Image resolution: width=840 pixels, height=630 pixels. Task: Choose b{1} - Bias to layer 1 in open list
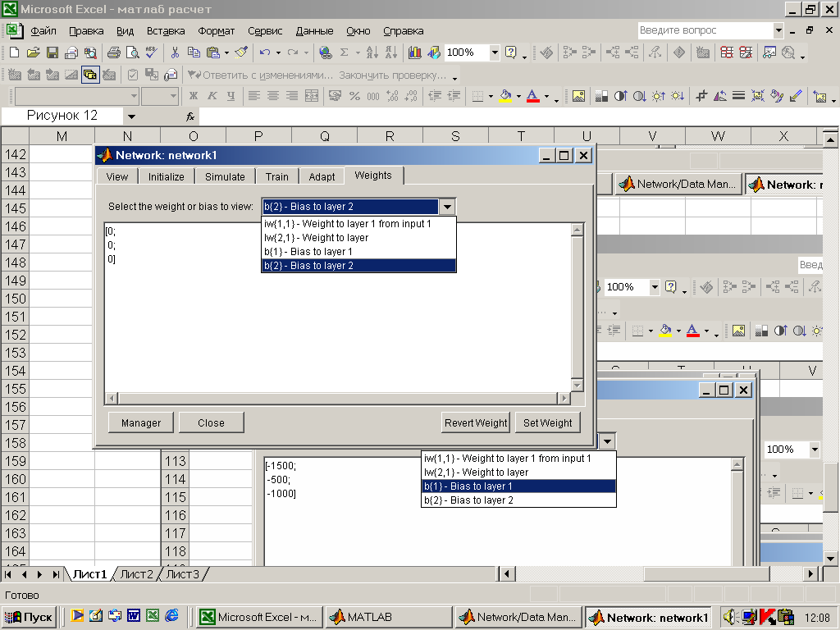click(x=358, y=252)
